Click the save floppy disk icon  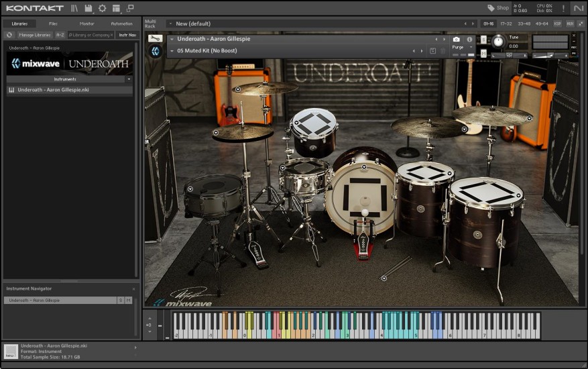[x=89, y=8]
